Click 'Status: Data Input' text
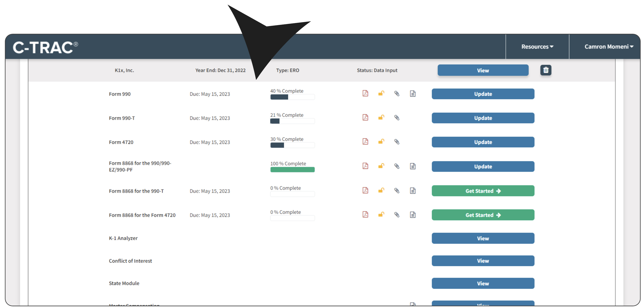 pos(377,70)
